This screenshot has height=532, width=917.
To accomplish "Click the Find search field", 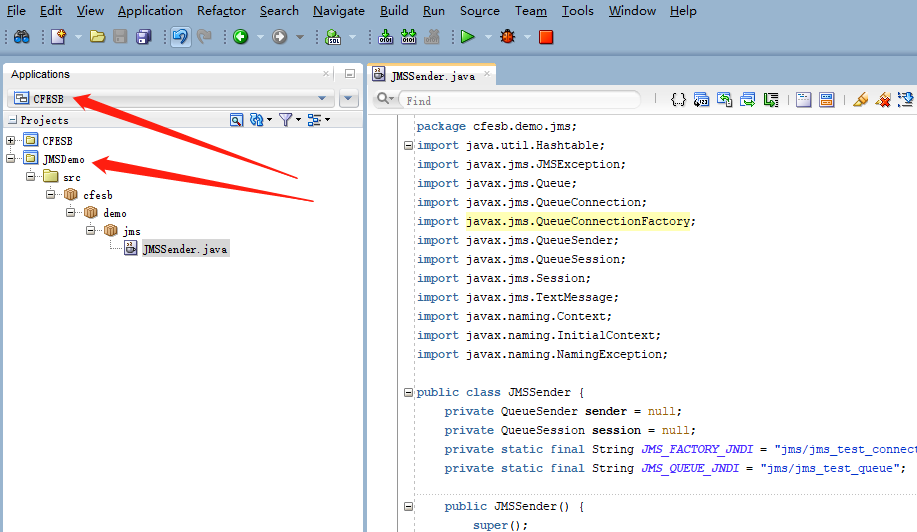I will 519,100.
